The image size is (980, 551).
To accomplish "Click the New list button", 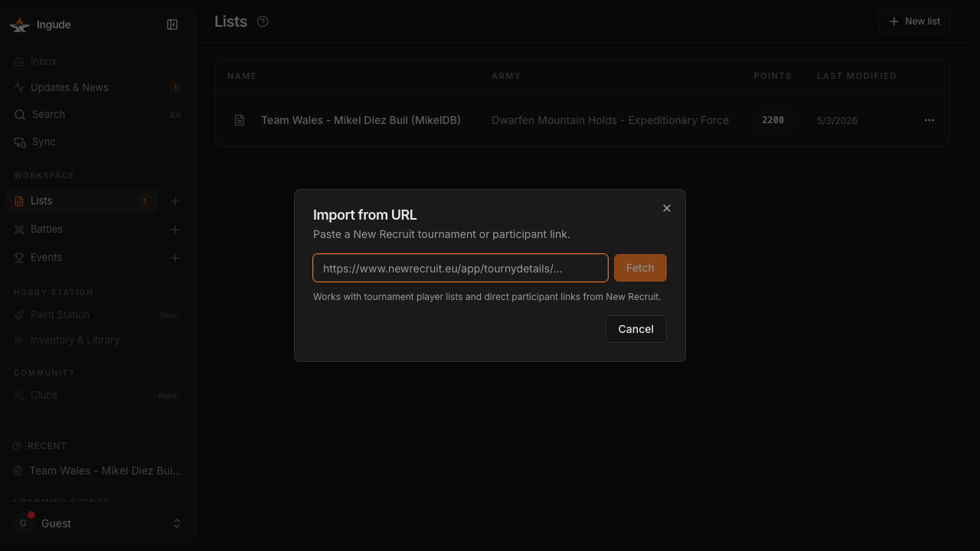I will coord(914,21).
